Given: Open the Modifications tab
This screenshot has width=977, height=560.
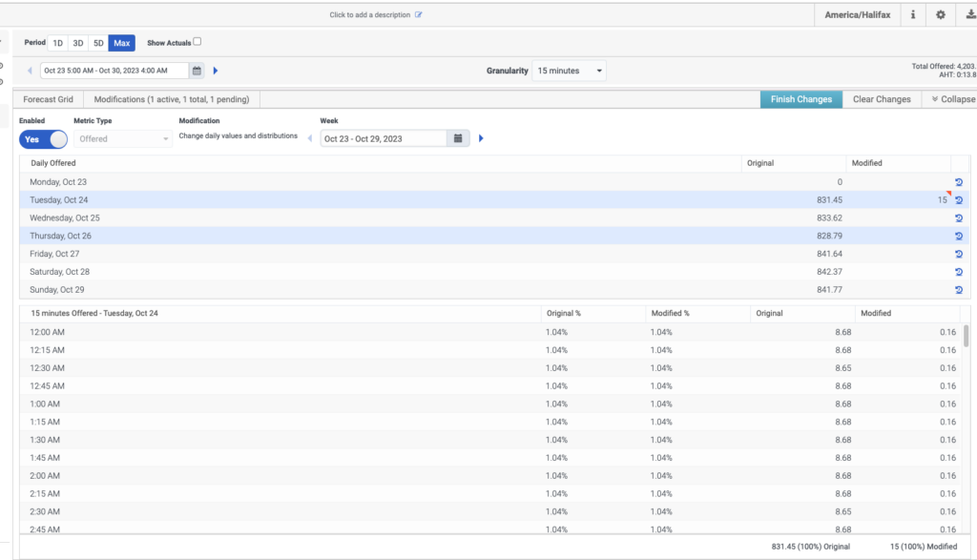Looking at the screenshot, I should pos(172,99).
